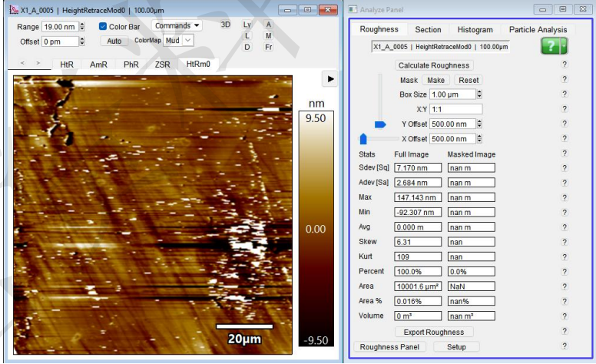Click the Ly layers button

[x=247, y=25]
